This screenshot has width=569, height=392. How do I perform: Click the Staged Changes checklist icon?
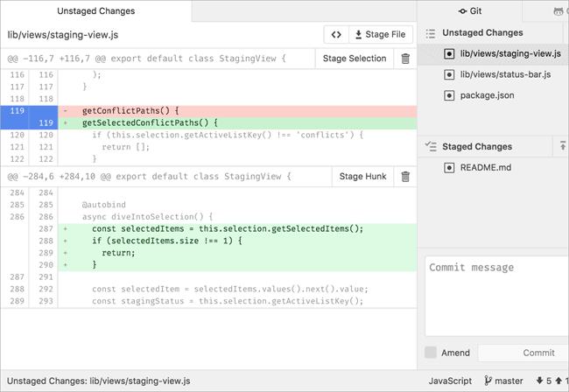[x=430, y=146]
